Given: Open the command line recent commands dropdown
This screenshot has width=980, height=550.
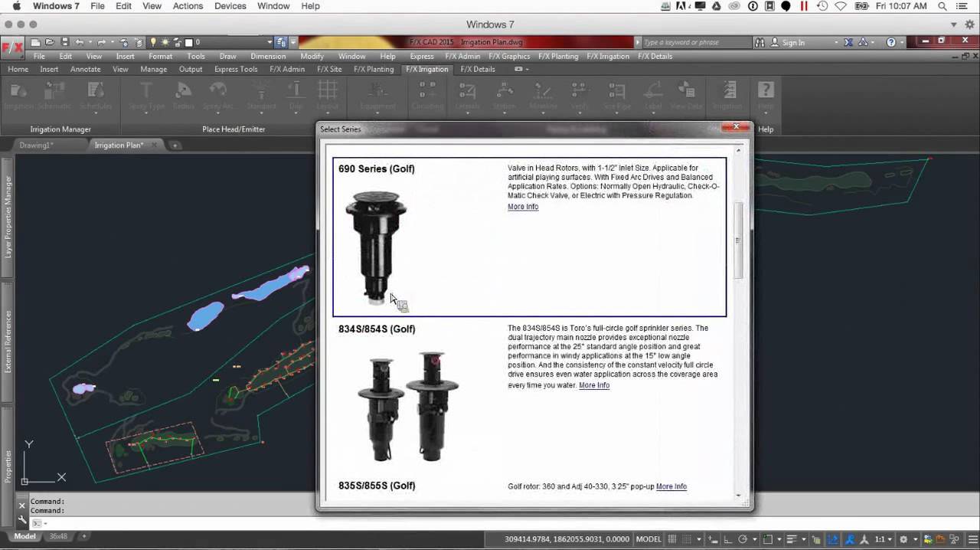Looking at the screenshot, I should (x=45, y=523).
